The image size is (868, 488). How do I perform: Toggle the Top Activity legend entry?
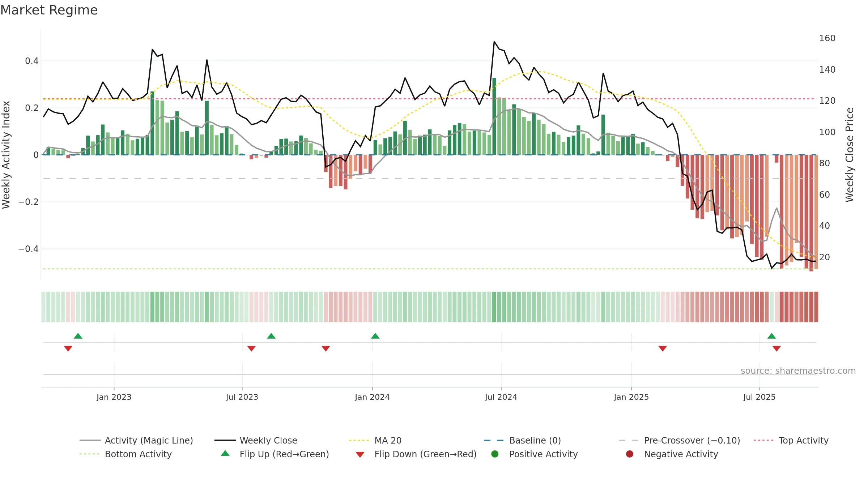click(x=791, y=440)
